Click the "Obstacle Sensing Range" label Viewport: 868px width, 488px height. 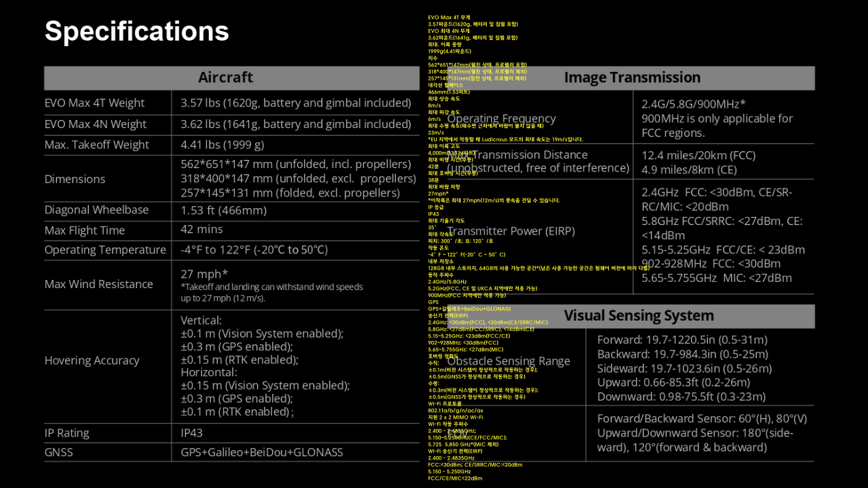pyautogui.click(x=509, y=361)
